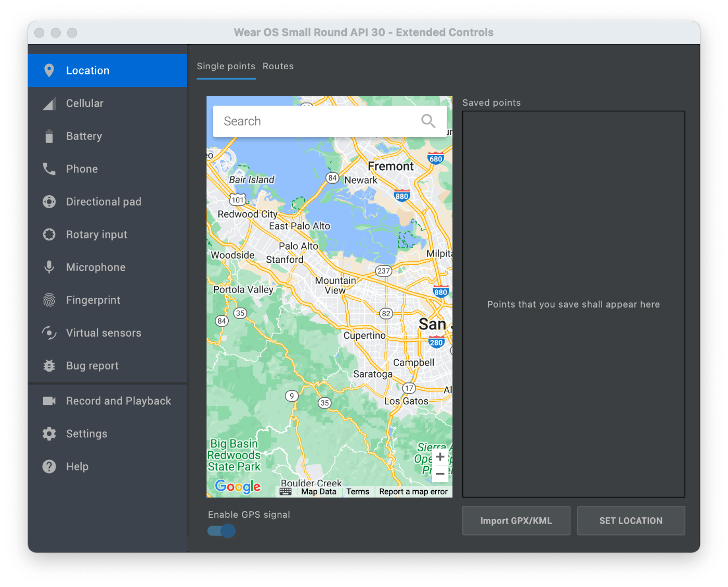
Task: Click the keyboard shortcuts icon on map
Action: pos(285,491)
